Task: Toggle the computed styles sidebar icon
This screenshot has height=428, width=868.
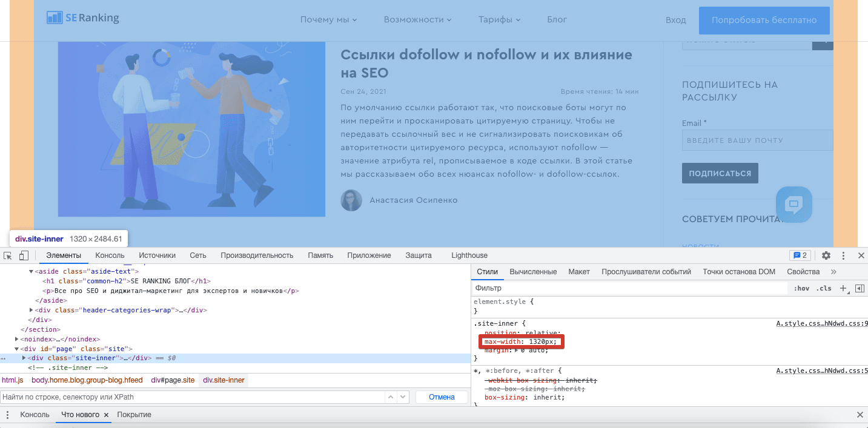Action: pos(859,289)
